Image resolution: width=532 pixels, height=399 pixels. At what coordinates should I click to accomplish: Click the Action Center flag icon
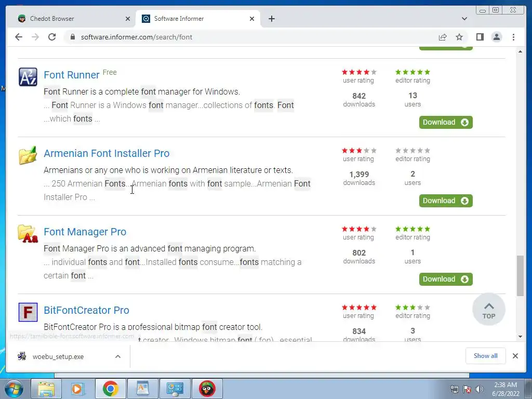467,389
